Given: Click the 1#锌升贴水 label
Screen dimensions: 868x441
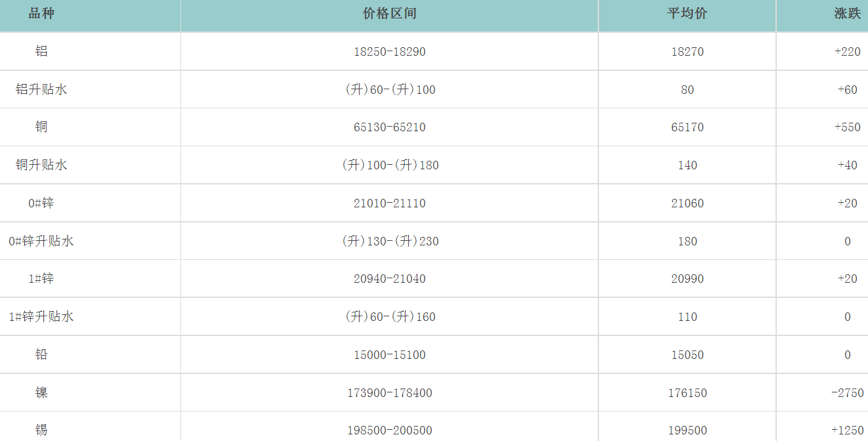Looking at the screenshot, I should [x=41, y=317].
